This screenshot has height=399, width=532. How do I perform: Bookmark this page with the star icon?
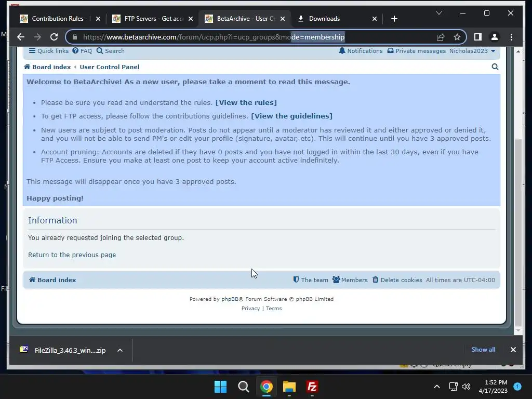pos(457,37)
